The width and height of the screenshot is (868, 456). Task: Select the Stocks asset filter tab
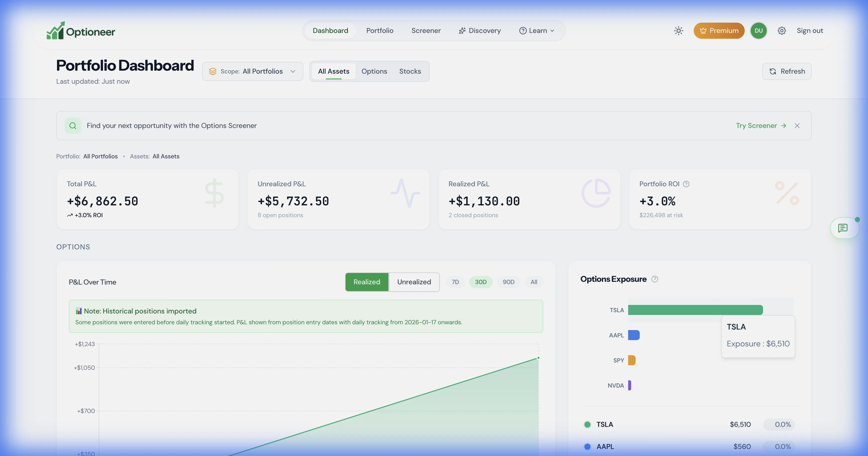410,71
